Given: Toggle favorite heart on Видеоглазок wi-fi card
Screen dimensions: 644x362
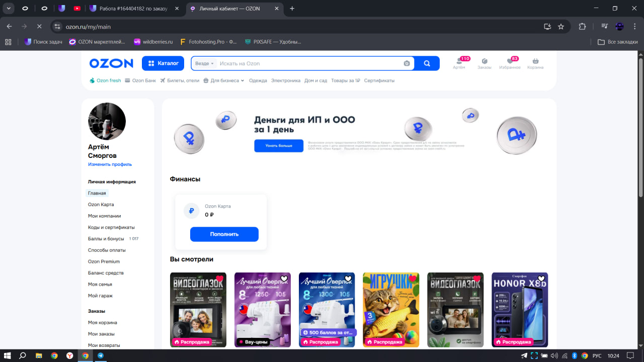Looking at the screenshot, I should tap(477, 279).
